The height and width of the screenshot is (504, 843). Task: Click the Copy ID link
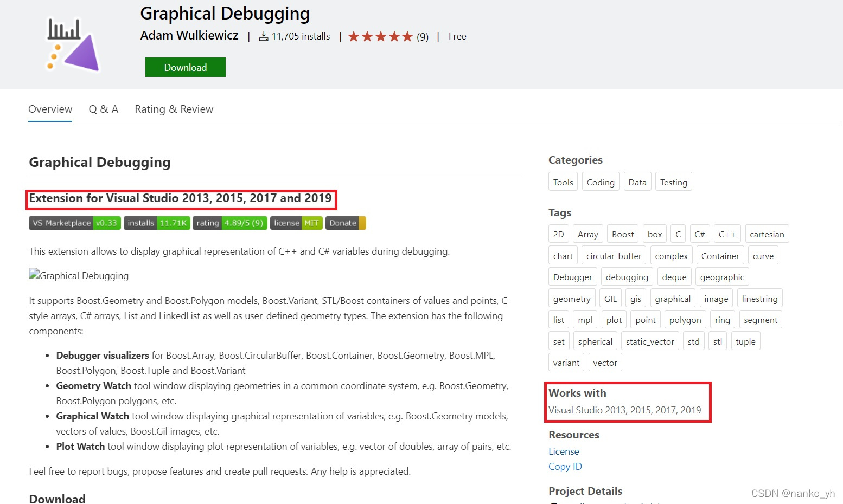(565, 466)
